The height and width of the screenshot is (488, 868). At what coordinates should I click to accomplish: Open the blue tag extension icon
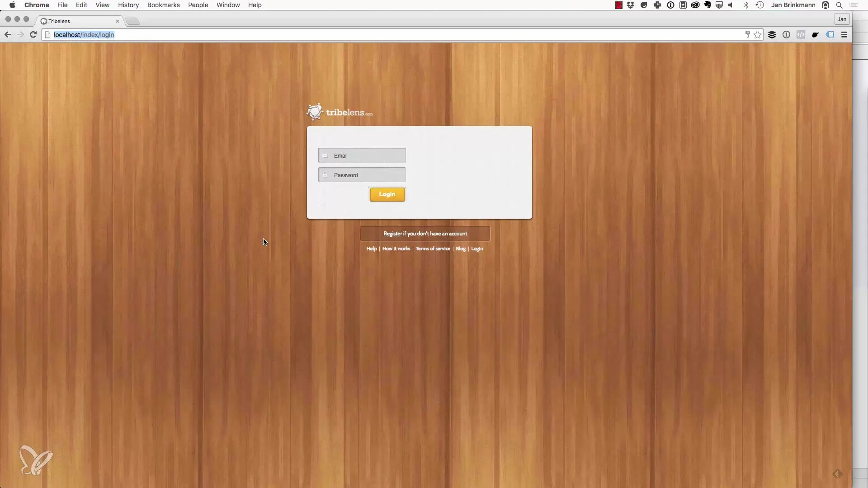point(830,35)
